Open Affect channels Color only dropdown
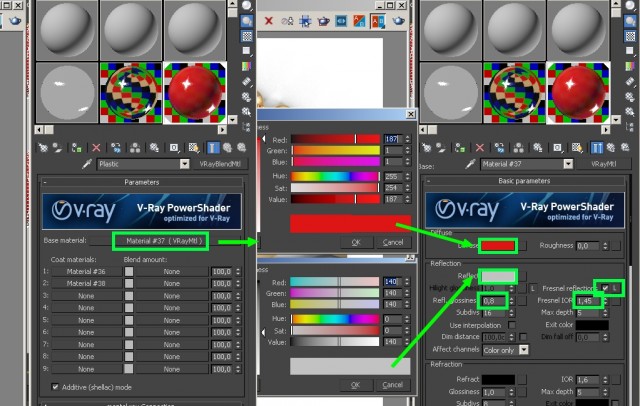 (524, 350)
